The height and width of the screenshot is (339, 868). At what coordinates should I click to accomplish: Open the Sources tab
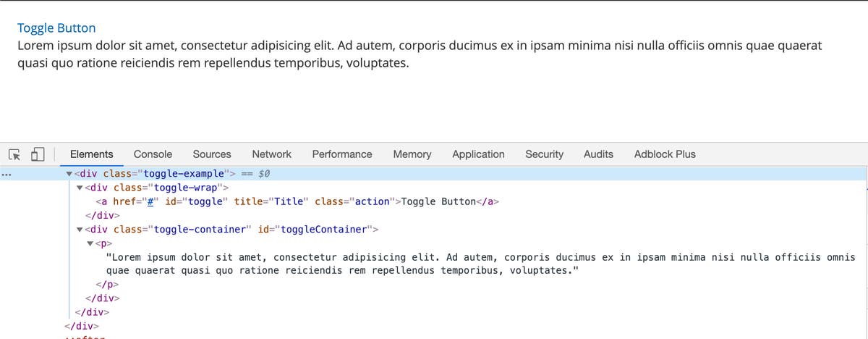(212, 154)
